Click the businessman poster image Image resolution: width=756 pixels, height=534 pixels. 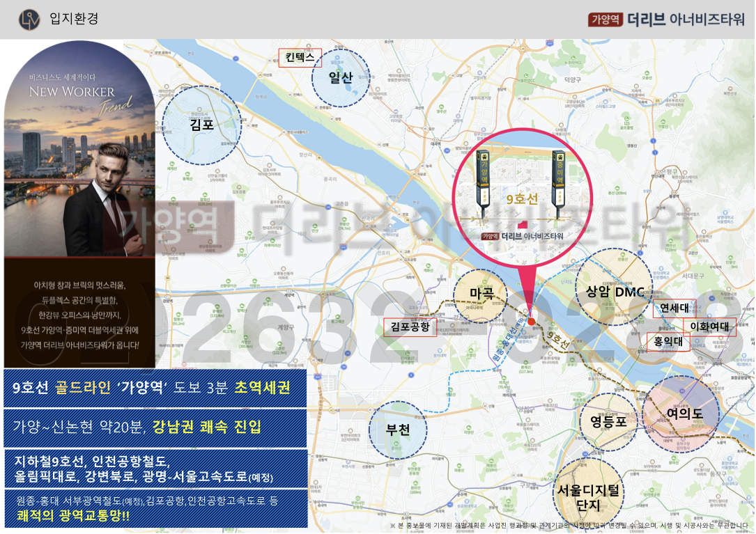(x=79, y=149)
